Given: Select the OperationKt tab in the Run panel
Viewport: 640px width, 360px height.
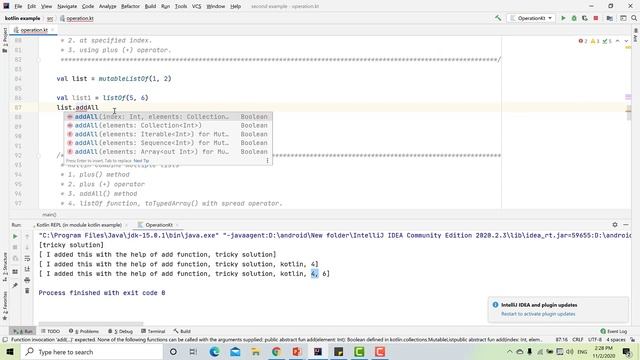Looking at the screenshot, I should point(159,225).
